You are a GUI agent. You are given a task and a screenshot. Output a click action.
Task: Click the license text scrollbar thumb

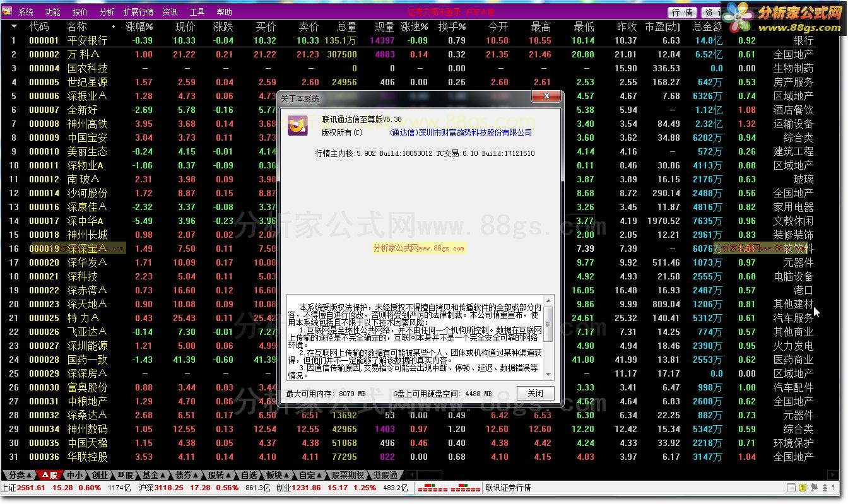[x=548, y=325]
